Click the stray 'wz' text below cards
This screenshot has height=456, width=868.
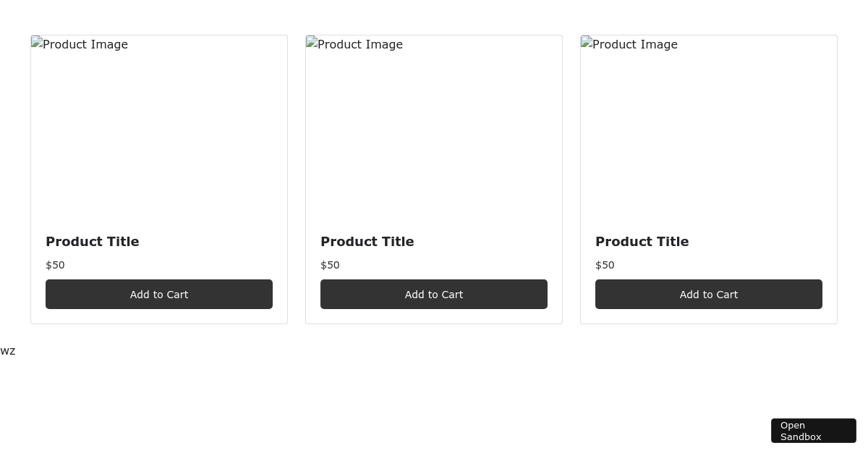[x=7, y=351]
